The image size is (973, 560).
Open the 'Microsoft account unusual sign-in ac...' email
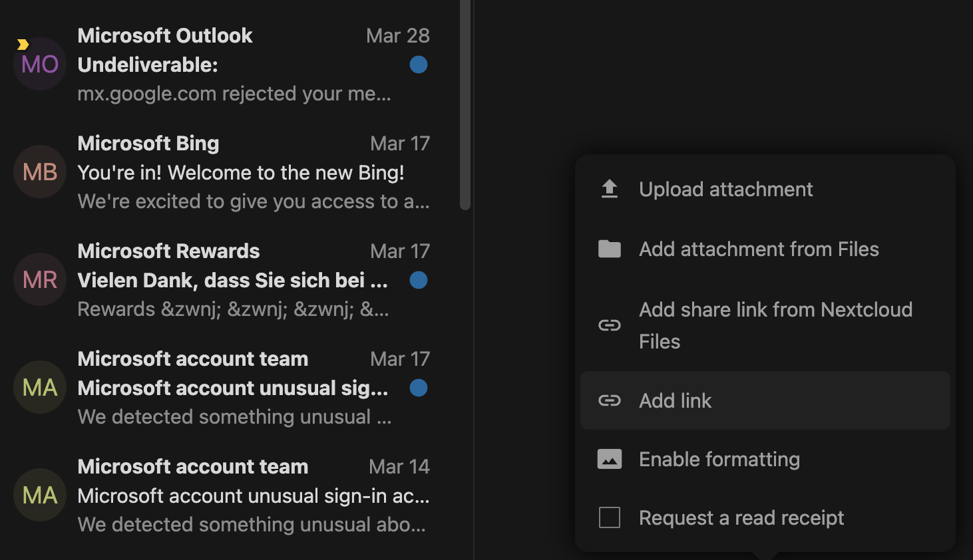click(254, 496)
